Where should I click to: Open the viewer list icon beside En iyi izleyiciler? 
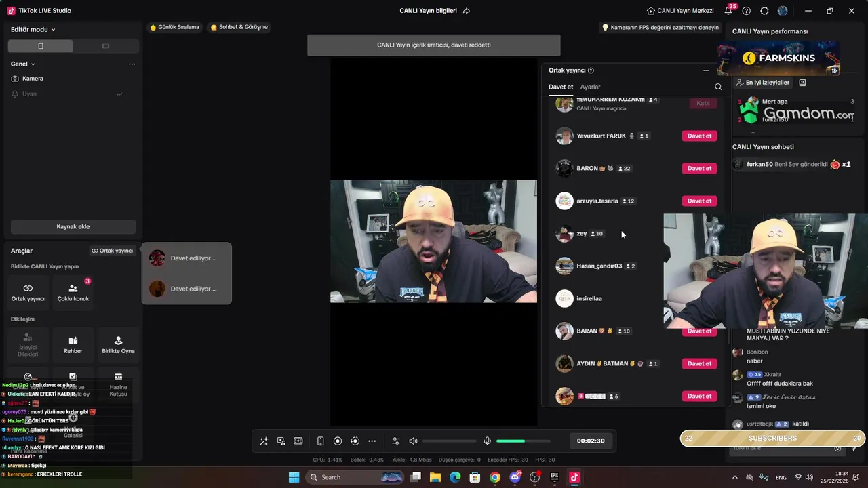click(x=802, y=83)
